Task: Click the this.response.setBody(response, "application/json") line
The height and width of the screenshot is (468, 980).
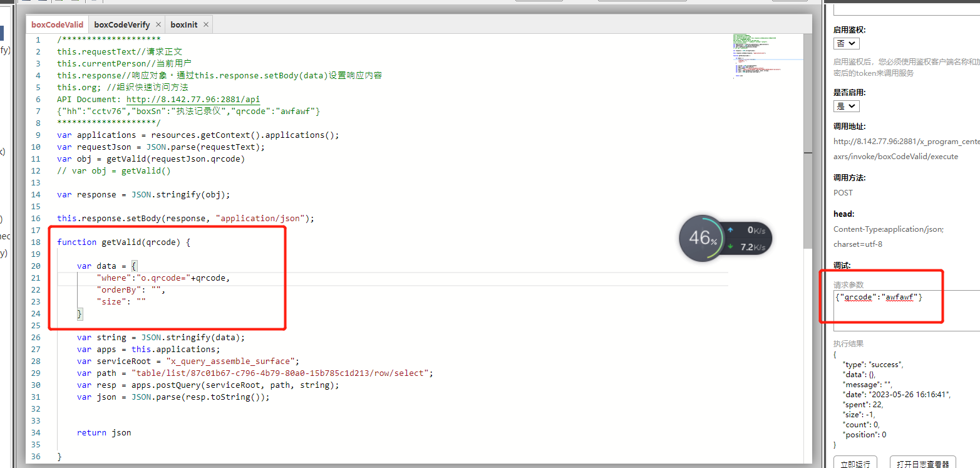Action: pyautogui.click(x=185, y=218)
